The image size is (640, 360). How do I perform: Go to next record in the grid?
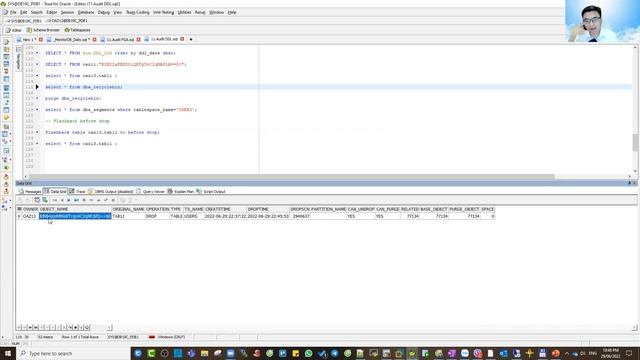click(x=69, y=200)
